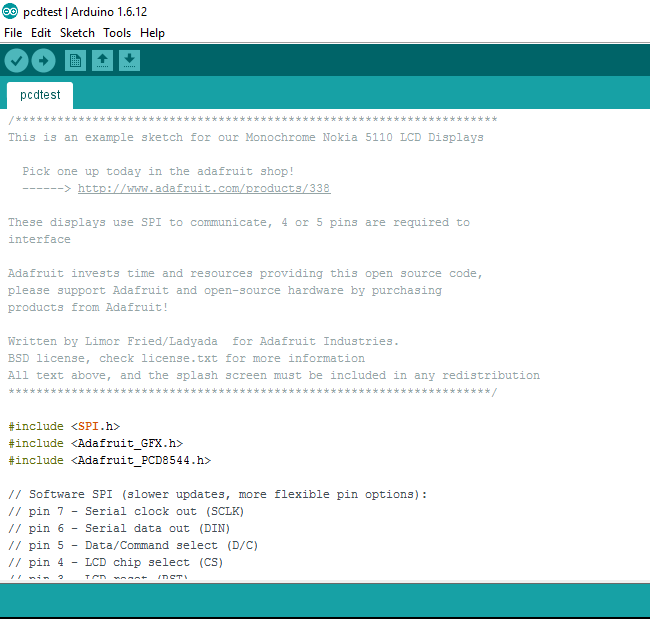Click the 'All text above, and the splash screen' line
Viewport: 650px width, 619px height.
point(274,375)
